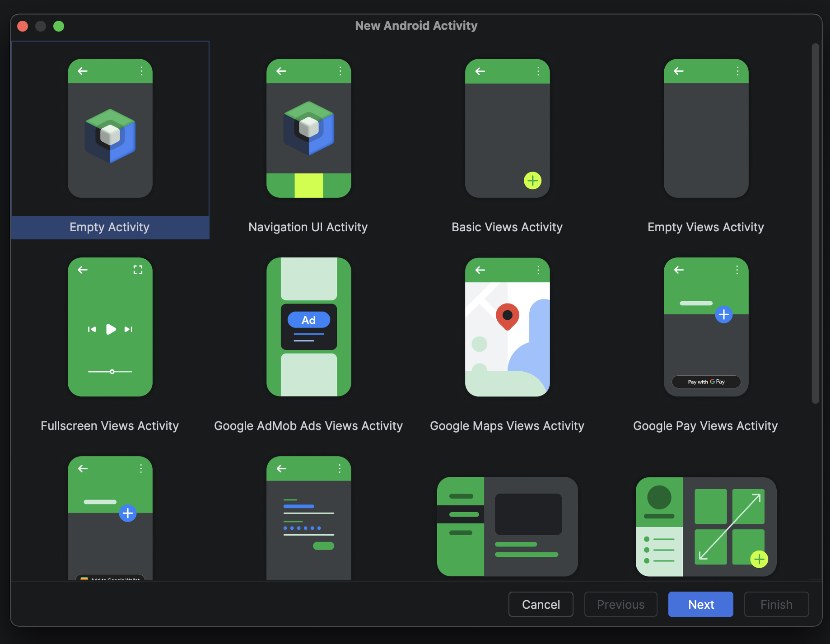The width and height of the screenshot is (830, 644).
Task: Click the "Fullscreen Views Activity" label
Action: pyautogui.click(x=110, y=426)
